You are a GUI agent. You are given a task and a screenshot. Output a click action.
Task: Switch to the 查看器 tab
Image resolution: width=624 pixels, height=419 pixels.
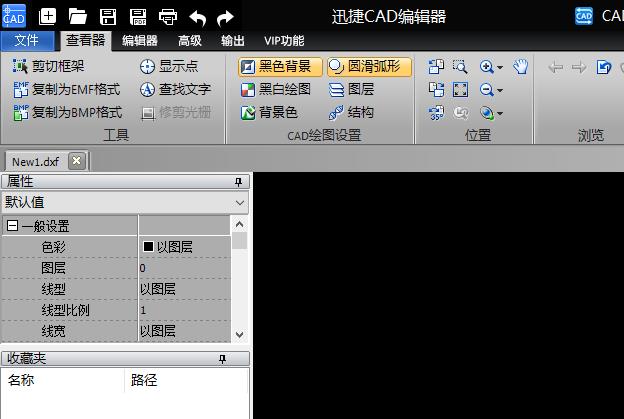tap(86, 41)
